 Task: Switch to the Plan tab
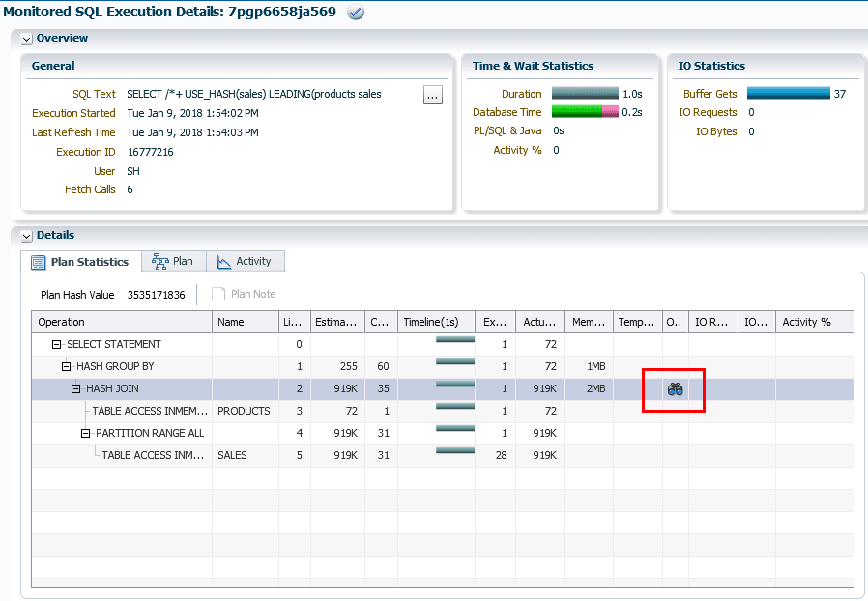173,261
